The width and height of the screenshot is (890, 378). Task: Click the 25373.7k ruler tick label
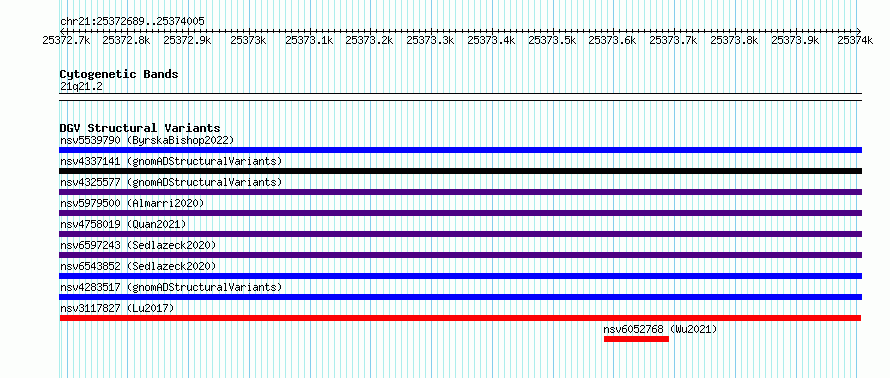673,40
